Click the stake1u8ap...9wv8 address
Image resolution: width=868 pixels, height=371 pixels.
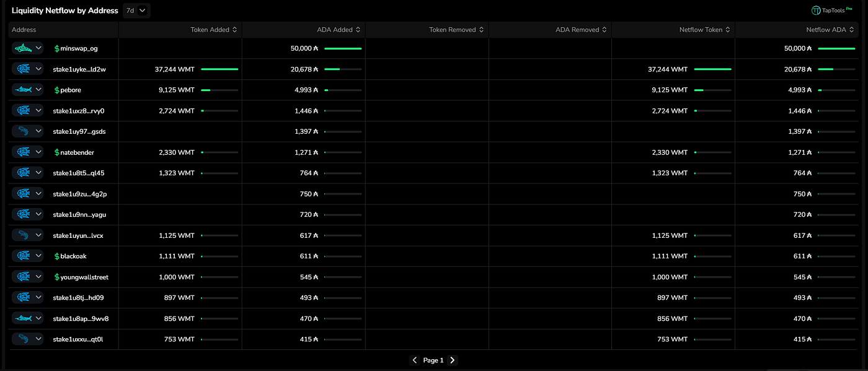[x=81, y=318]
